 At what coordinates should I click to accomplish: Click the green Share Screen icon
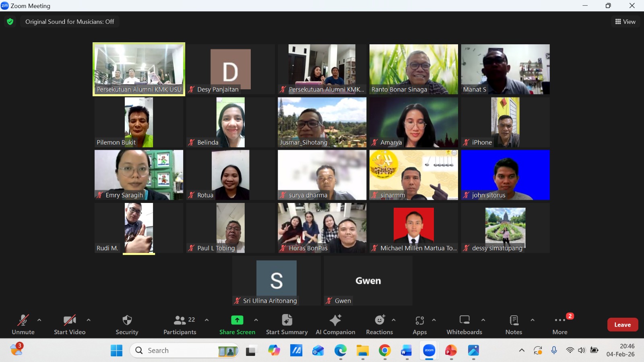pyautogui.click(x=237, y=320)
